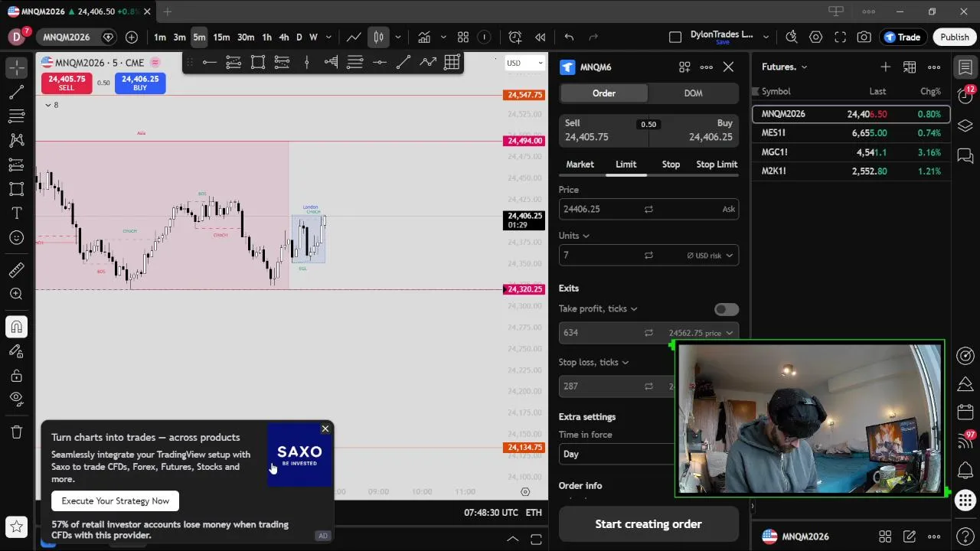
Task: Open the bar replay rewind icon
Action: [x=541, y=37]
